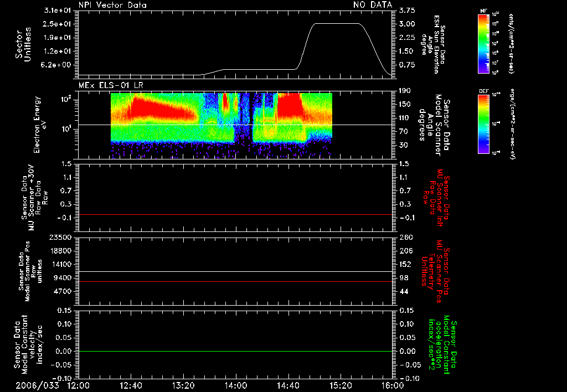Viewport: 567px width, 392px height.
Task: Click the "Model Scanner Pos Raw unitless" axis title
Action: (x=30, y=271)
